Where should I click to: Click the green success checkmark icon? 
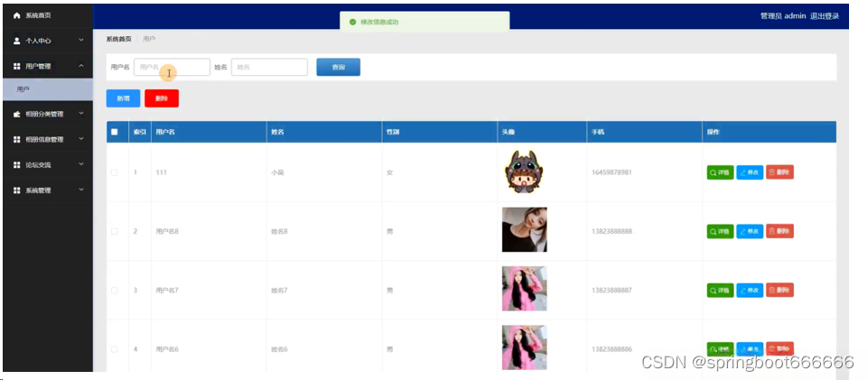tap(352, 23)
